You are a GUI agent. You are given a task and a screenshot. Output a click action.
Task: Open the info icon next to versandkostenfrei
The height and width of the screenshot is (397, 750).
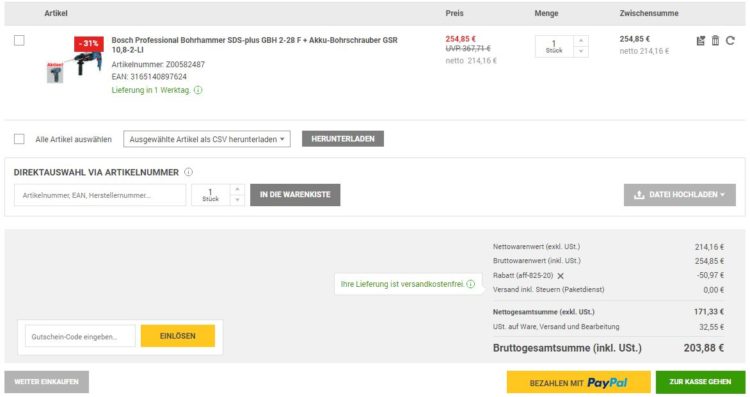pyautogui.click(x=471, y=284)
